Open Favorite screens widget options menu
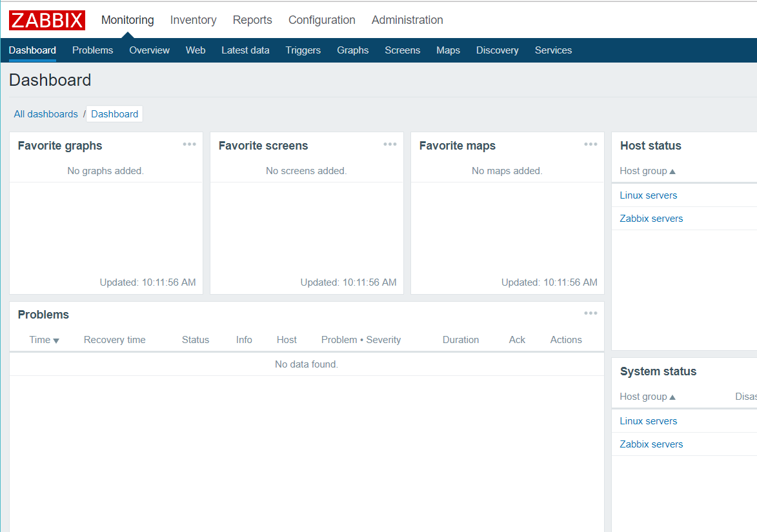Viewport: 757px width, 532px height. tap(390, 144)
